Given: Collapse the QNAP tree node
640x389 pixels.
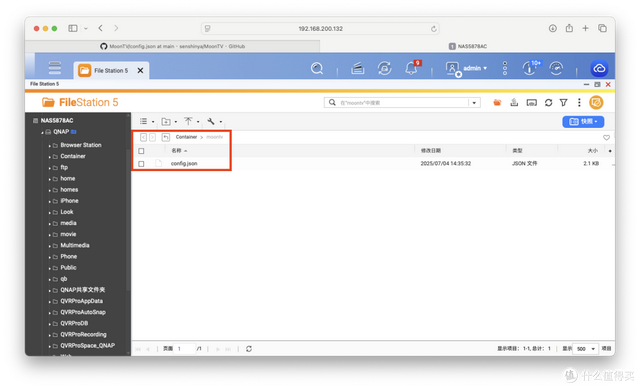Looking at the screenshot, I should [42, 132].
